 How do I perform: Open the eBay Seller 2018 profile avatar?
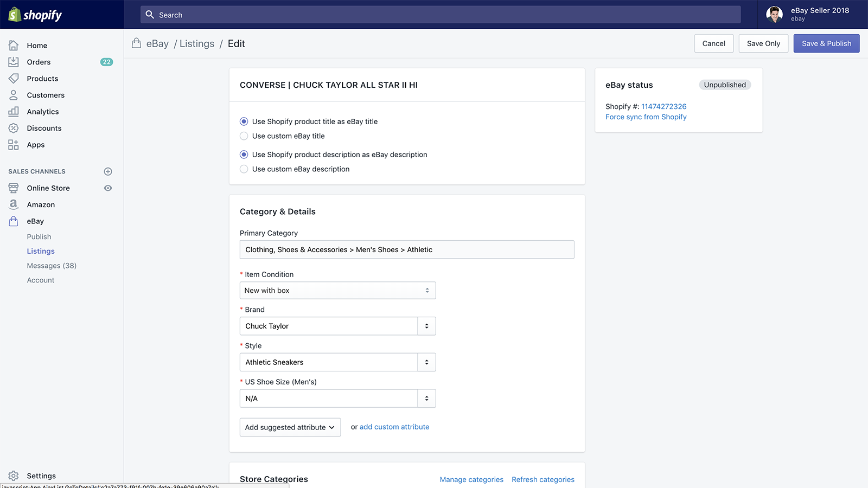click(x=774, y=15)
